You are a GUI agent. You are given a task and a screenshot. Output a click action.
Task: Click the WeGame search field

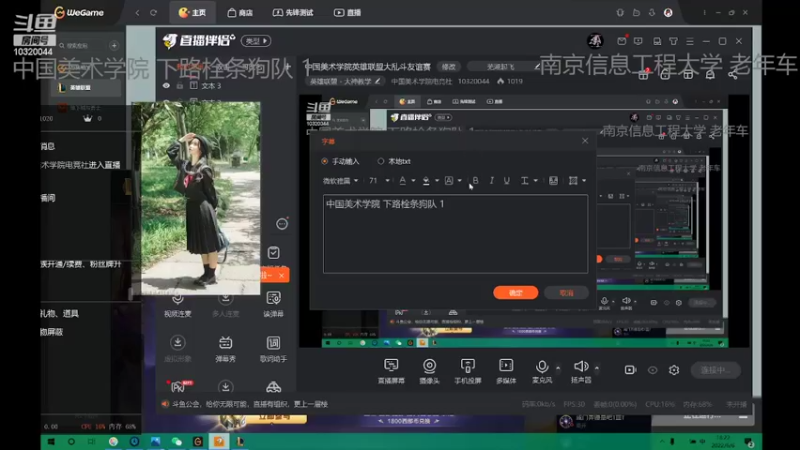82,45
